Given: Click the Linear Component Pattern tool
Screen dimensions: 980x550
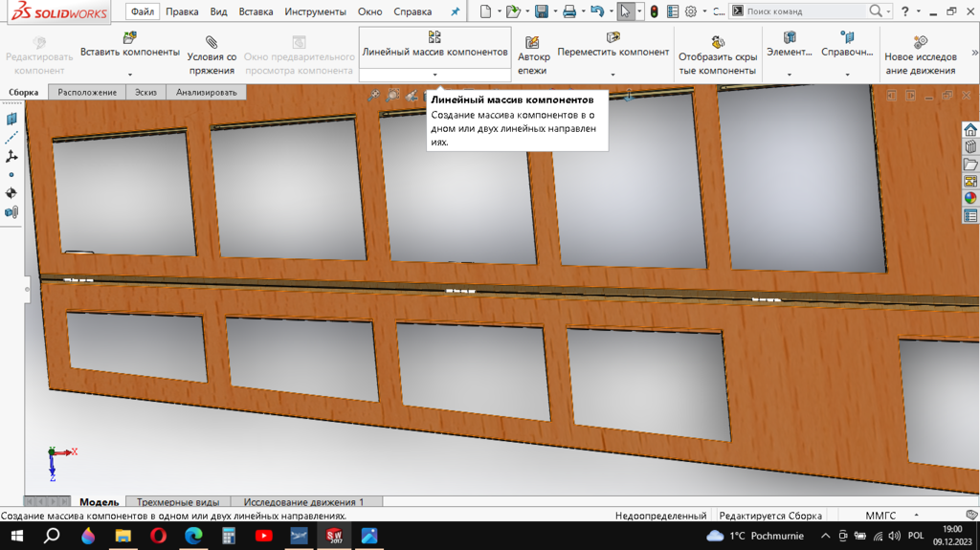Looking at the screenshot, I should click(x=434, y=44).
